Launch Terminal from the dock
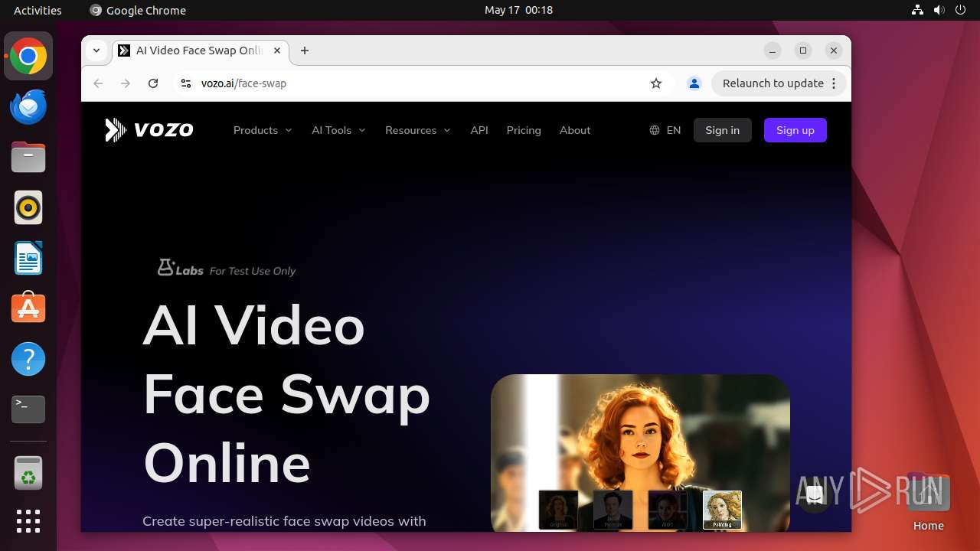The image size is (980, 551). point(28,409)
